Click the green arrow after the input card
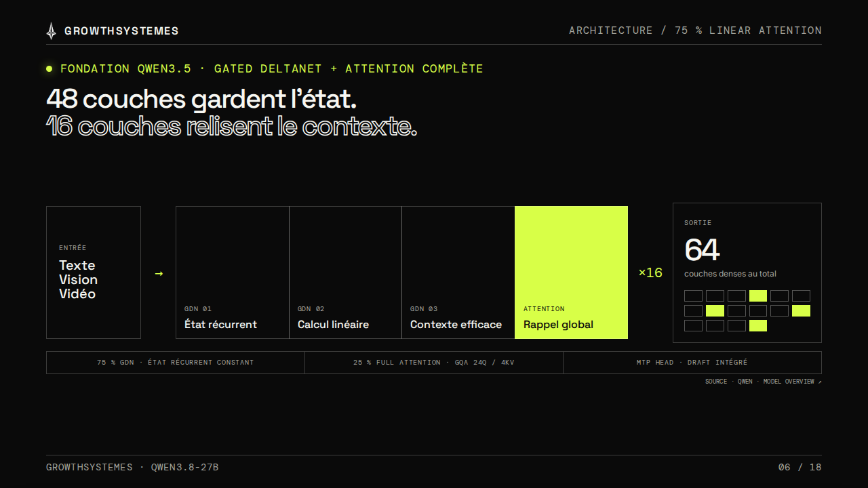 point(159,273)
